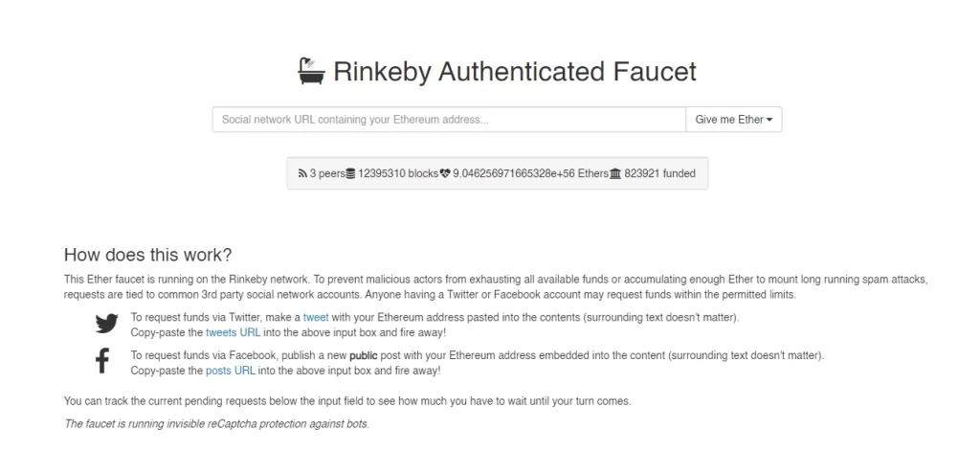This screenshot has width=980, height=474.
Task: Open the tweets URL link
Action: [x=234, y=332]
